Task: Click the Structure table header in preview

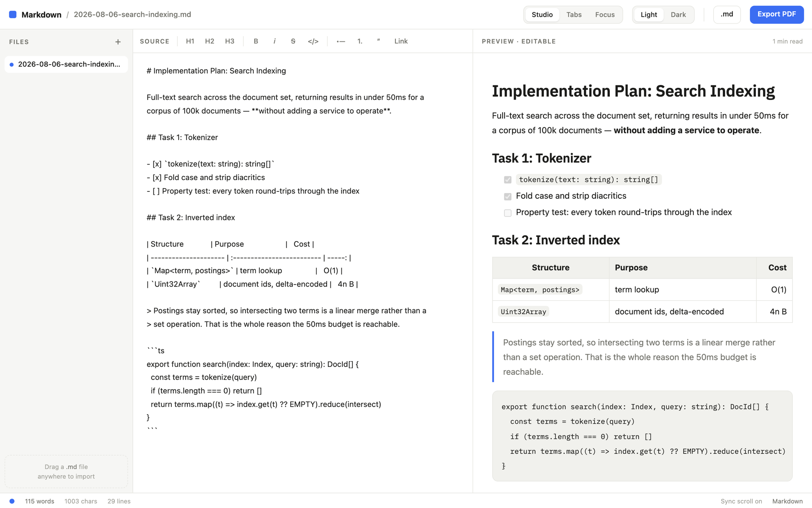Action: tap(551, 268)
